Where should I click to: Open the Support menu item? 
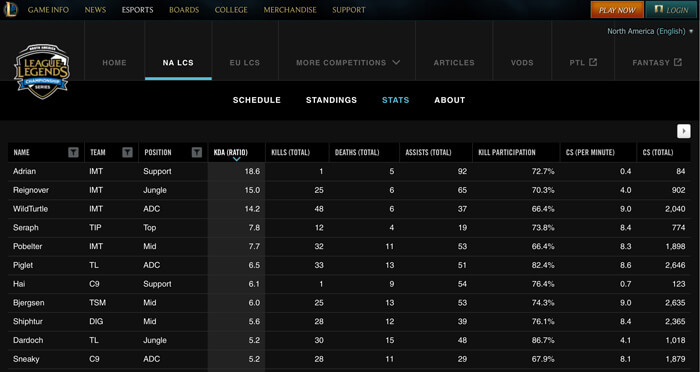point(349,10)
